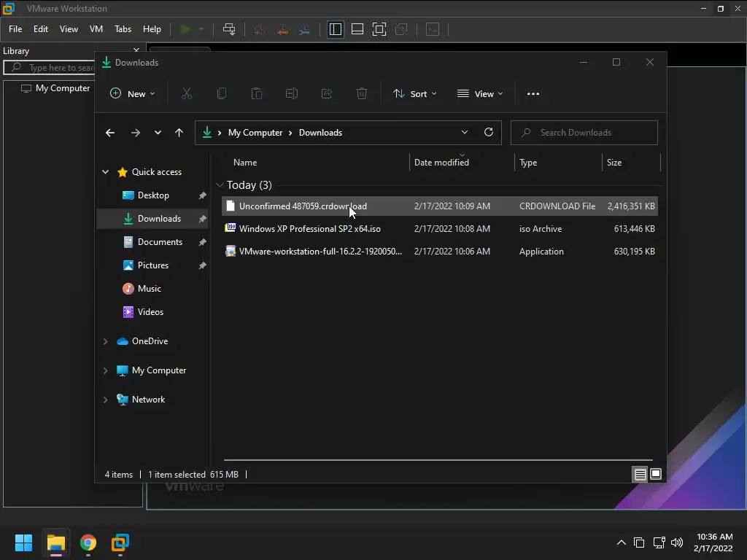Viewport: 747px width, 560px height.
Task: Toggle the VMware library sidebar view icon
Action: pyautogui.click(x=336, y=29)
